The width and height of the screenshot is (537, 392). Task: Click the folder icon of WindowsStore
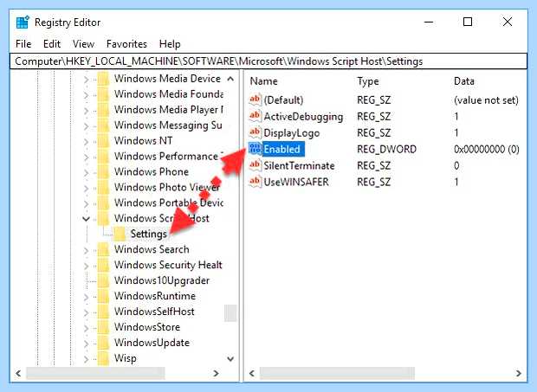coord(103,327)
